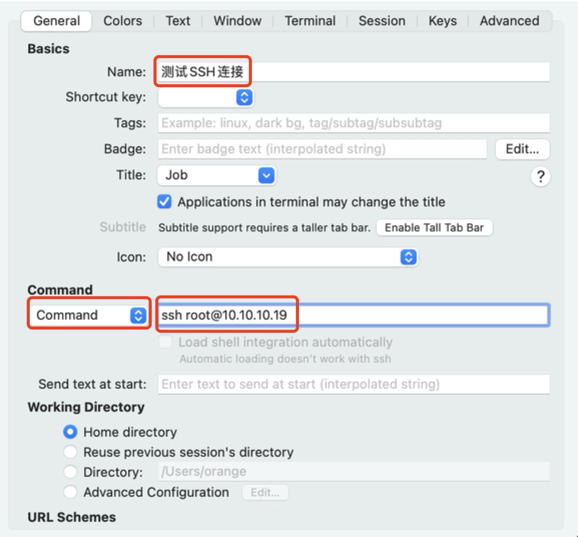Viewport: 578px width, 537px height.
Task: Select Reuse previous session's directory option
Action: (x=70, y=452)
